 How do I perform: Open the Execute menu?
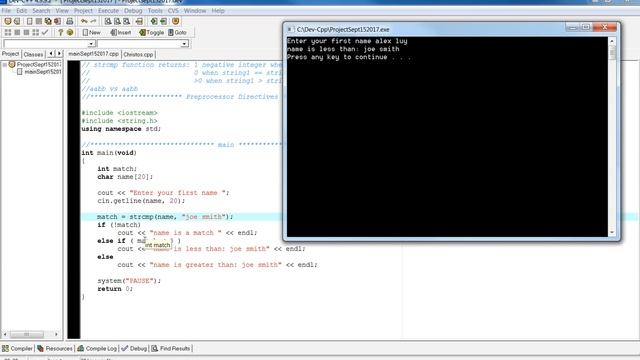pos(108,11)
